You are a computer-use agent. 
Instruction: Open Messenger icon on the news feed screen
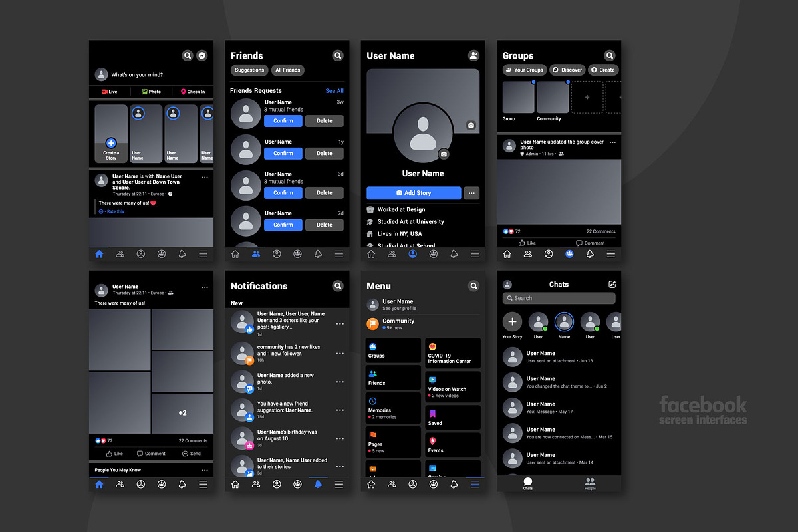(x=202, y=56)
